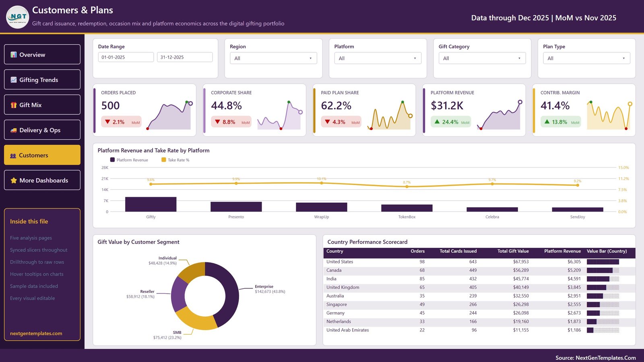Viewport: 644px width, 362px height.
Task: Click the Netherlands country cell
Action: tap(339, 322)
